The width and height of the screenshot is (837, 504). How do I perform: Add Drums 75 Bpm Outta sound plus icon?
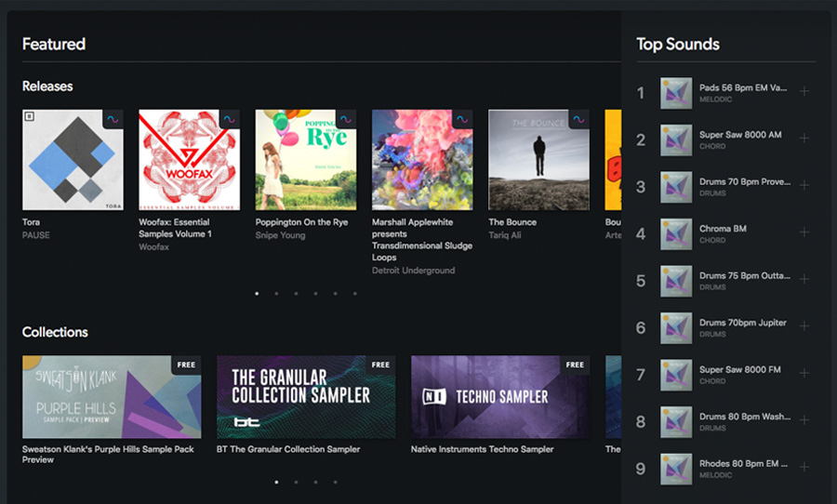pyautogui.click(x=804, y=279)
